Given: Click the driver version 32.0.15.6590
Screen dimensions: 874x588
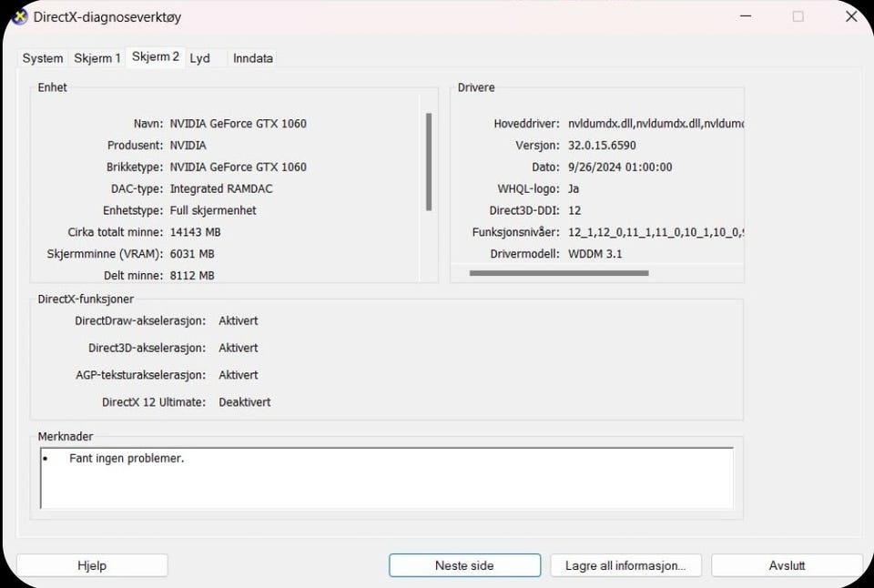Looking at the screenshot, I should click(602, 145).
